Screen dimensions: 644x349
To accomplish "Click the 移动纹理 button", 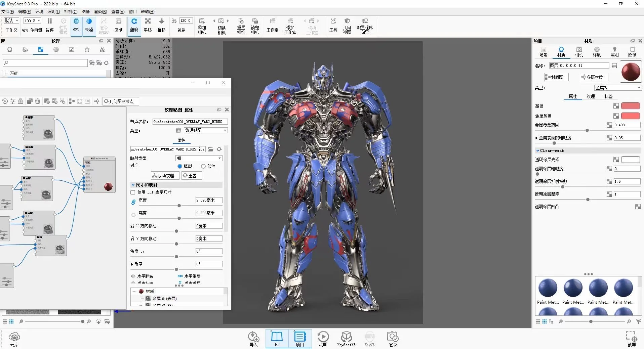I will pos(165,176).
